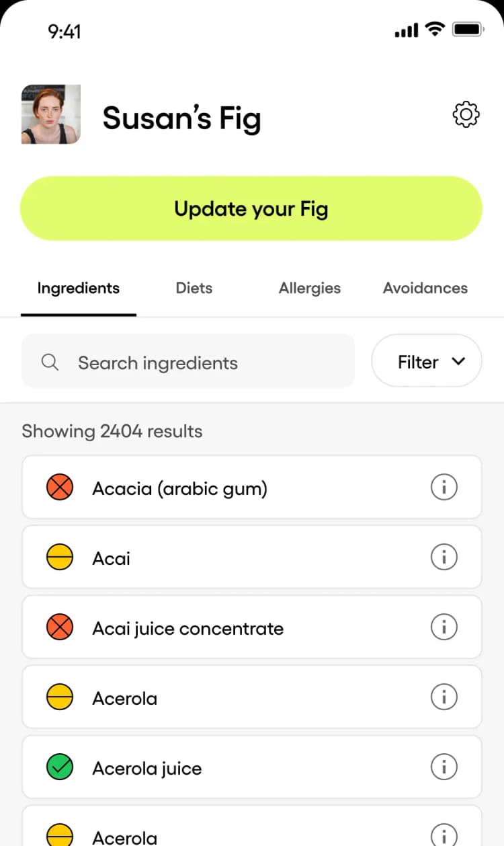Tap Susan's profile photo
The width and height of the screenshot is (504, 846).
[x=51, y=114]
